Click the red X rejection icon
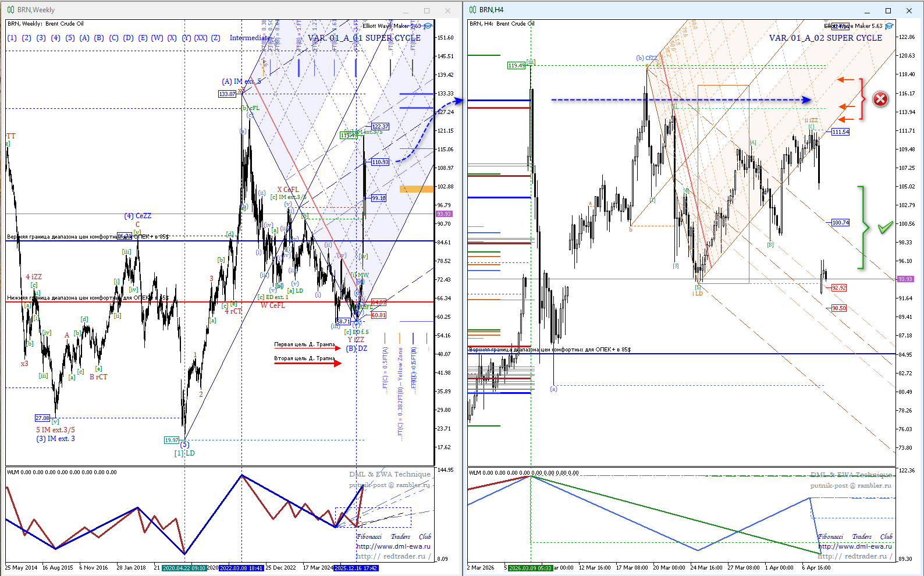924x576 pixels. point(880,99)
